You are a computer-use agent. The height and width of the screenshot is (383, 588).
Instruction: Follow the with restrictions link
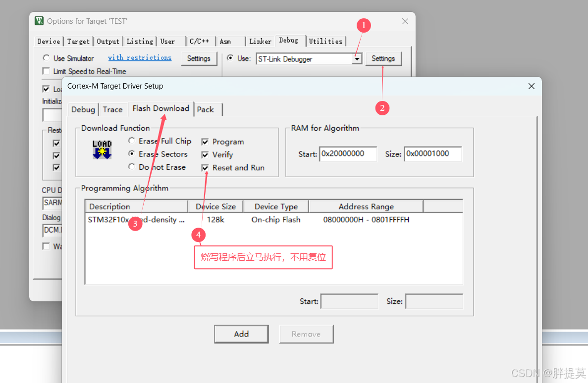(x=140, y=57)
